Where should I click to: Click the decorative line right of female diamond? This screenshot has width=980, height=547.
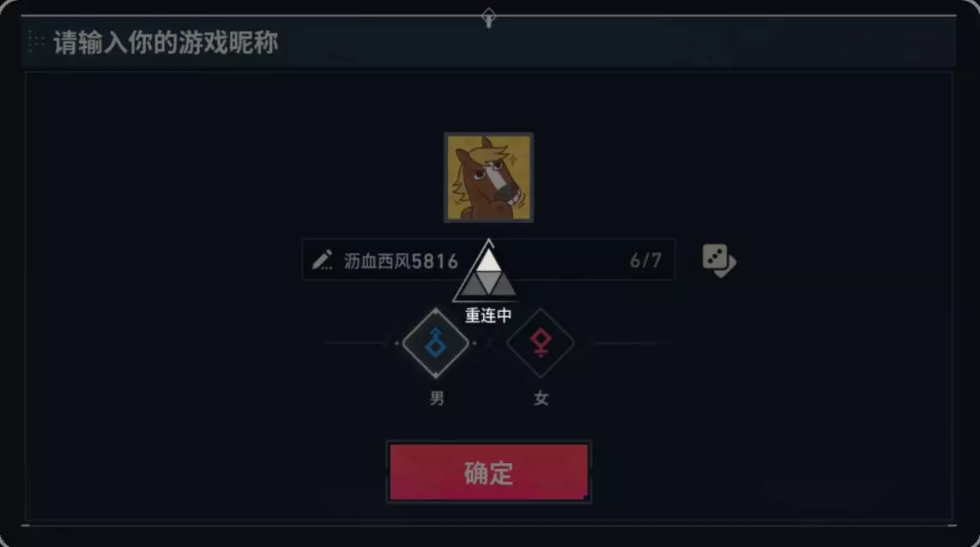(626, 343)
